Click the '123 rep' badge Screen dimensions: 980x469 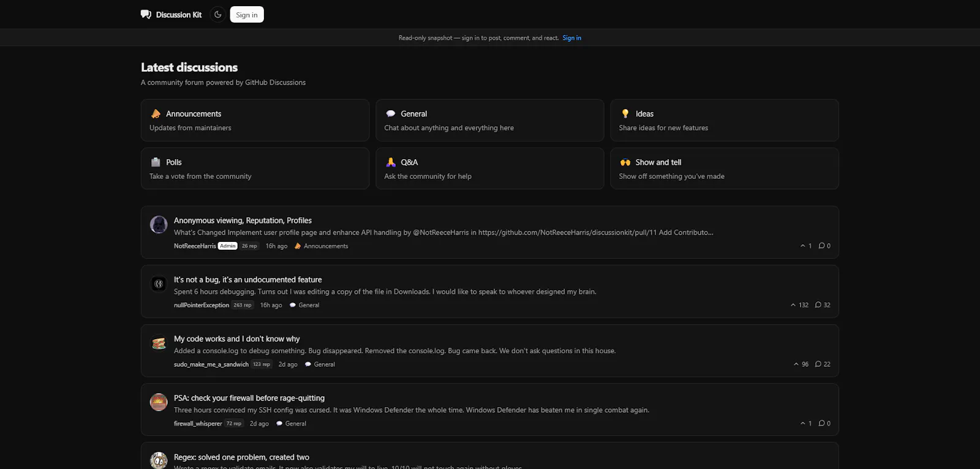262,364
